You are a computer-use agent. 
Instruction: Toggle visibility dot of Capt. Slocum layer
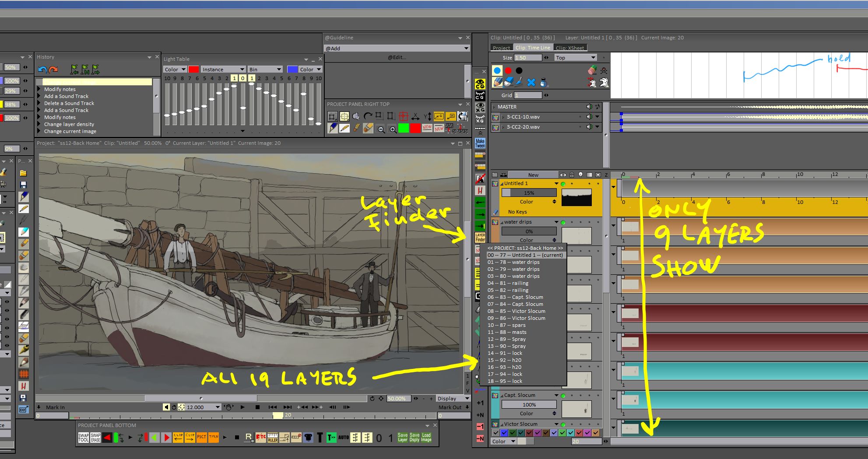pyautogui.click(x=563, y=396)
